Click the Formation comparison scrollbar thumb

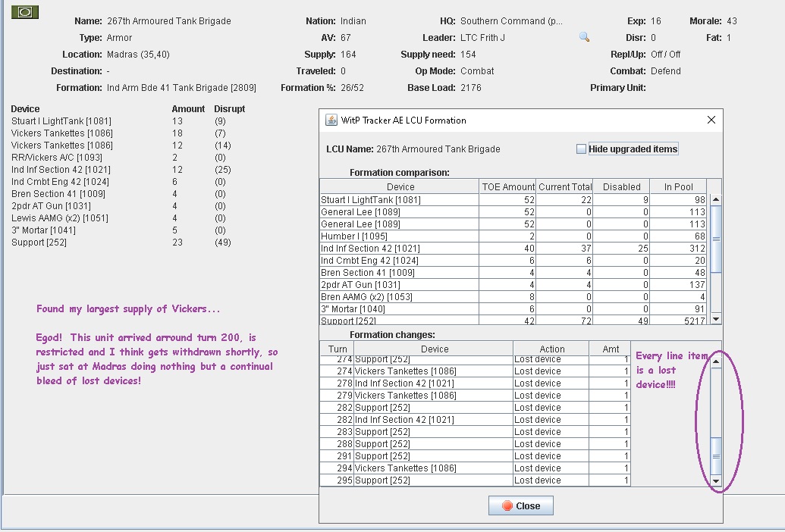716,239
